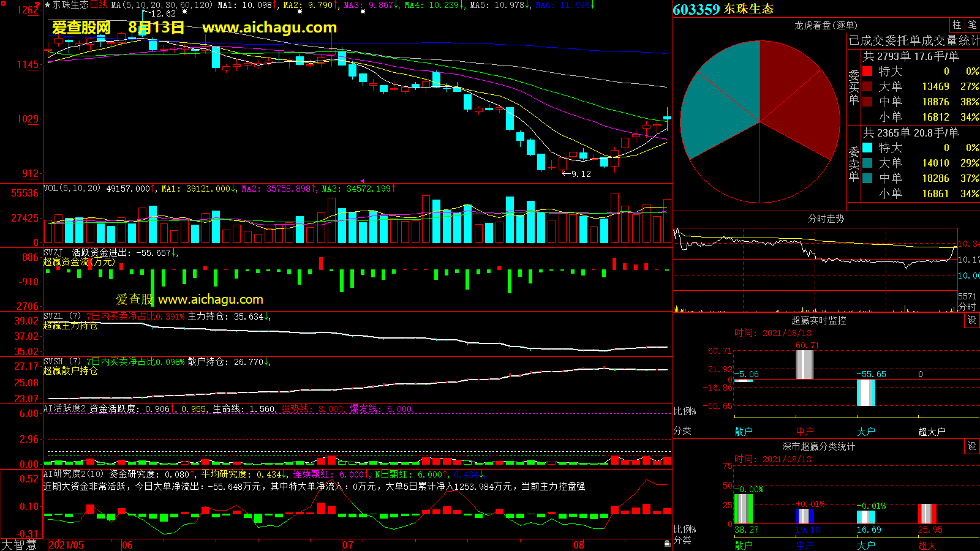Viewport: 980px width, 551px height.
Task: Select the 龙虎看盘(逐单) panel title
Action: point(826,25)
